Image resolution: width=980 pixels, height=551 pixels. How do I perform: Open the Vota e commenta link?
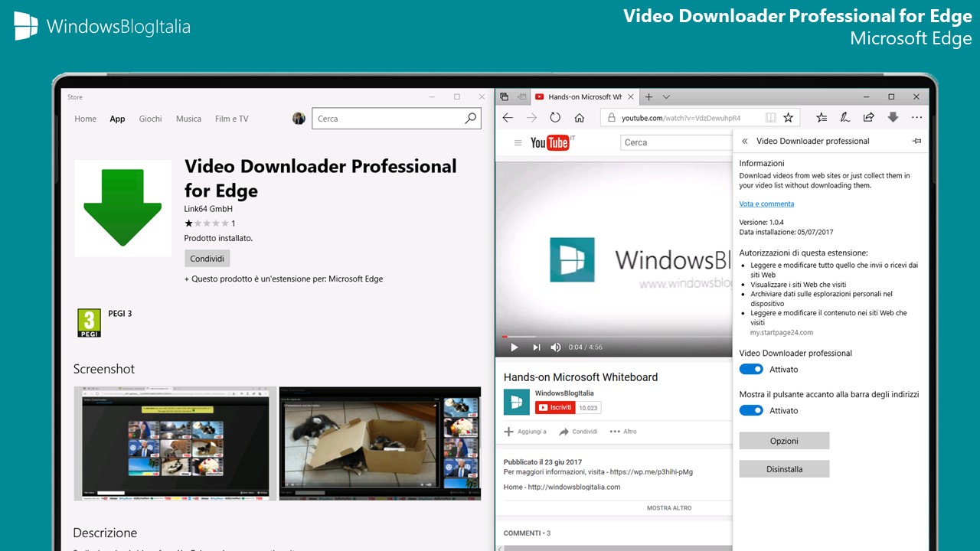tap(766, 204)
